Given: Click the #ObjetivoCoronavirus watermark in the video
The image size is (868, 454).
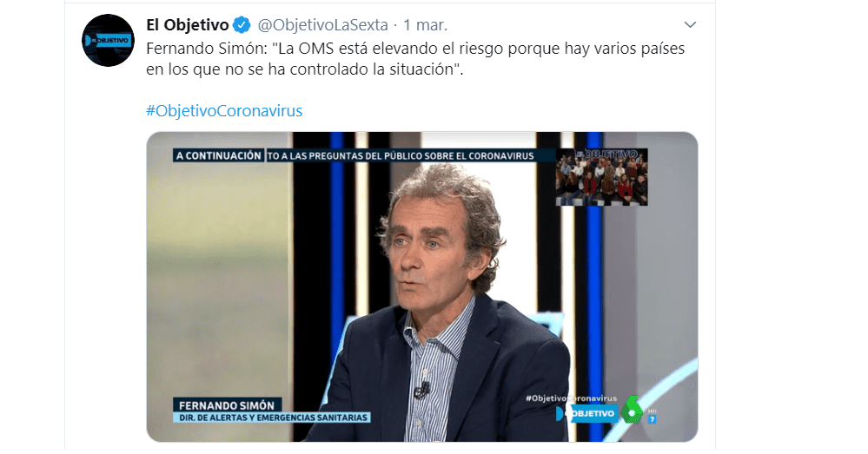Looking at the screenshot, I should tap(571, 398).
